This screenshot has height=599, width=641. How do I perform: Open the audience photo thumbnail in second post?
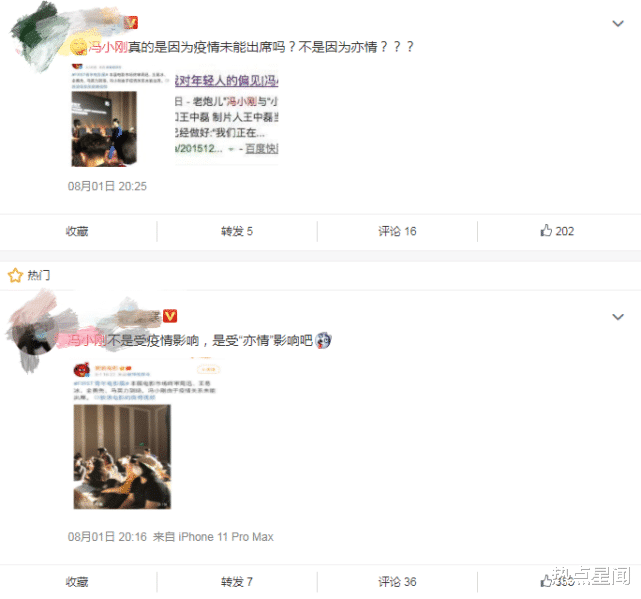pyautogui.click(x=122, y=457)
